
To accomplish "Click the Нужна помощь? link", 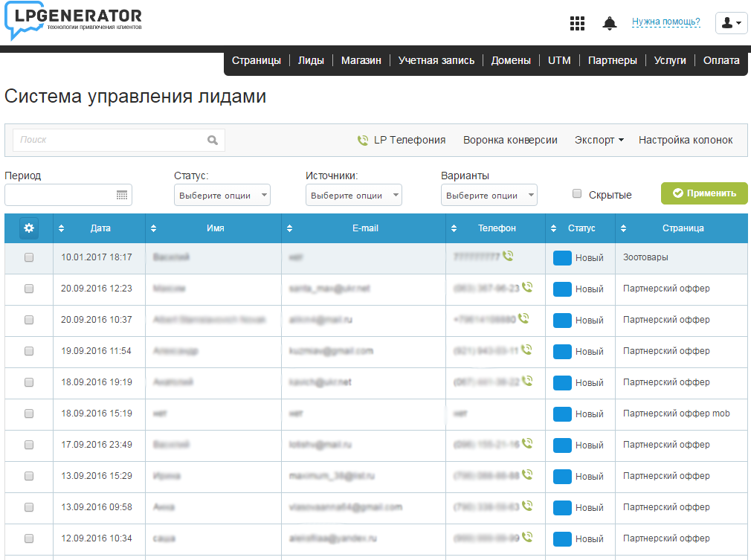I will point(665,22).
